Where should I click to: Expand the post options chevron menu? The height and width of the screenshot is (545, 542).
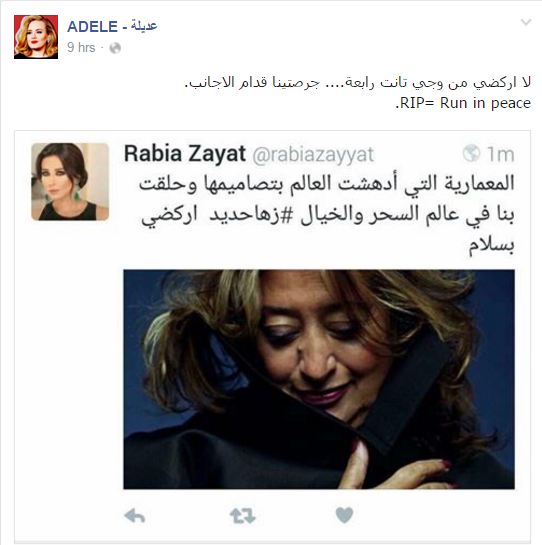pos(526,22)
